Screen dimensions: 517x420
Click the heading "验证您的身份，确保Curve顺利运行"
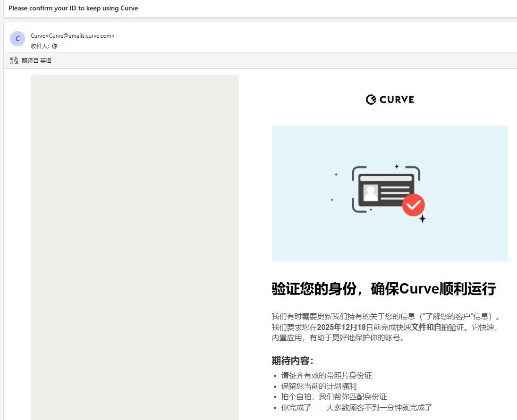(383, 288)
